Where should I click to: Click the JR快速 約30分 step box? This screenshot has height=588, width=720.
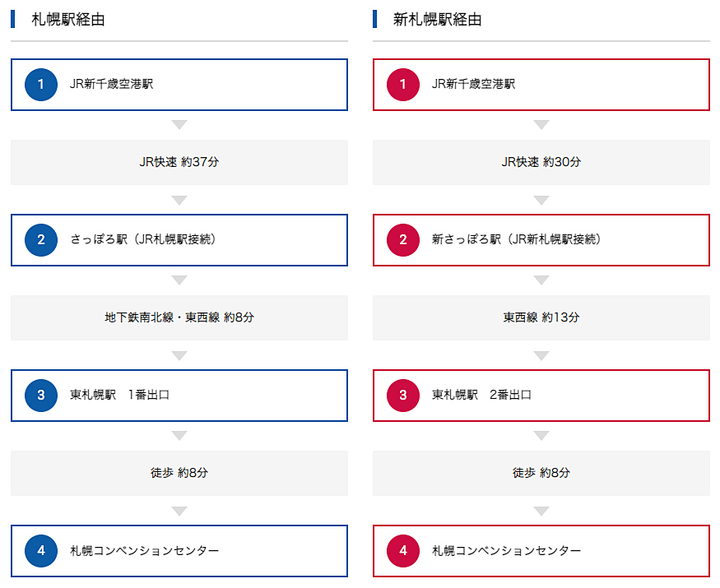tap(541, 163)
